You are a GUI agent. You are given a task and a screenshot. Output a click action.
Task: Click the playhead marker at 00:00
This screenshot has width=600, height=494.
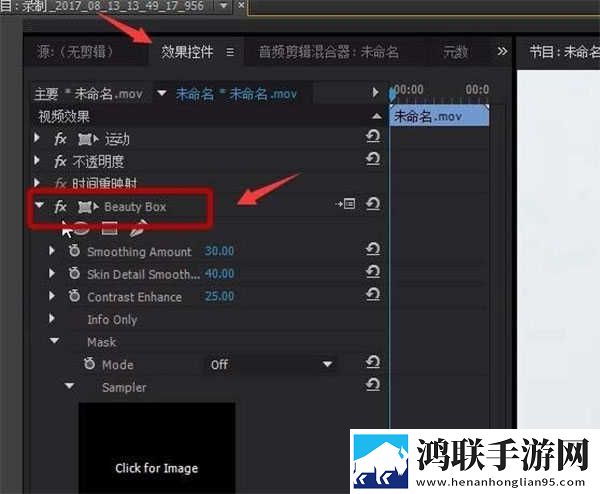point(392,93)
